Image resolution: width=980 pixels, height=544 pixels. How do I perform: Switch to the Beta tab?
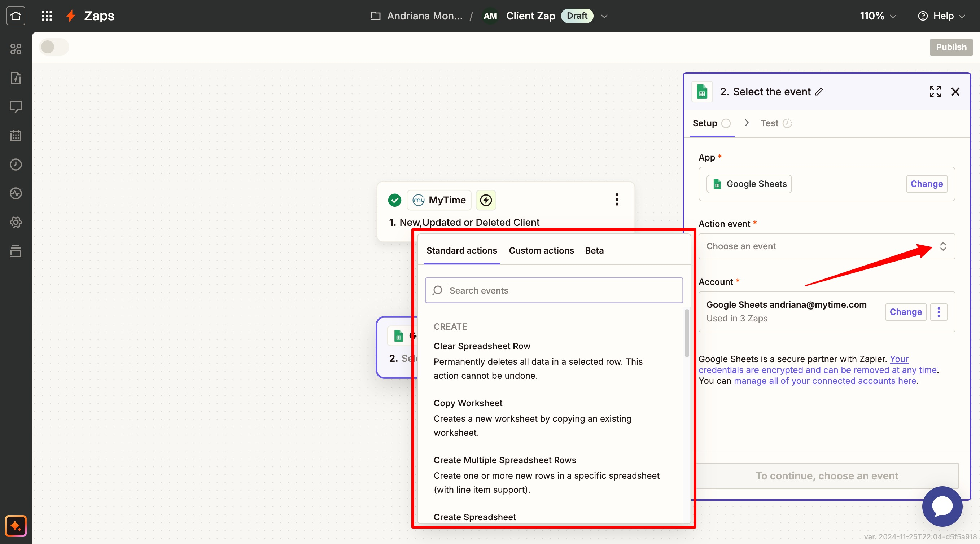tap(594, 250)
